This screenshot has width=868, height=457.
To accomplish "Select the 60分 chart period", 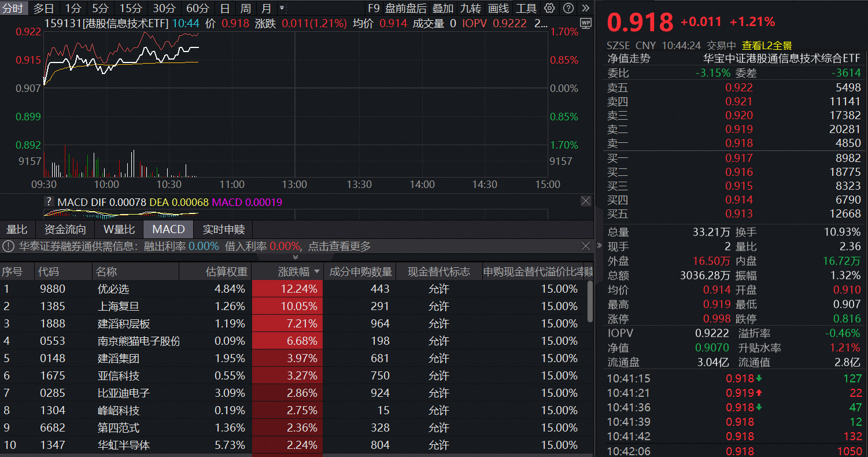I will tap(198, 8).
